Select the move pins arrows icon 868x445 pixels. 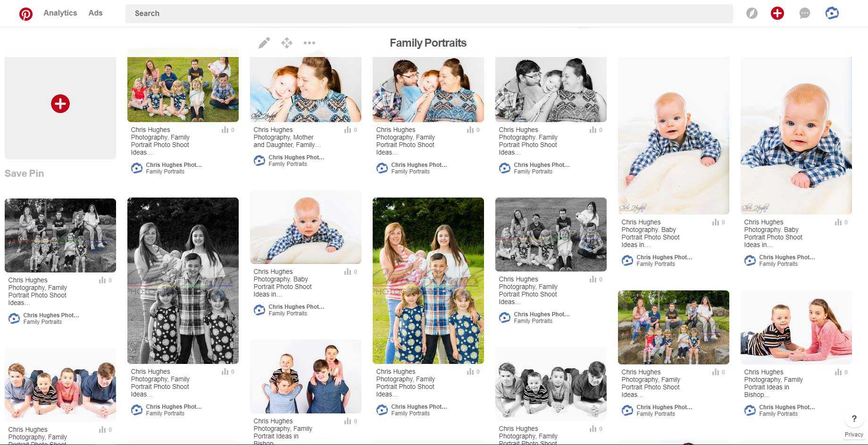(286, 43)
